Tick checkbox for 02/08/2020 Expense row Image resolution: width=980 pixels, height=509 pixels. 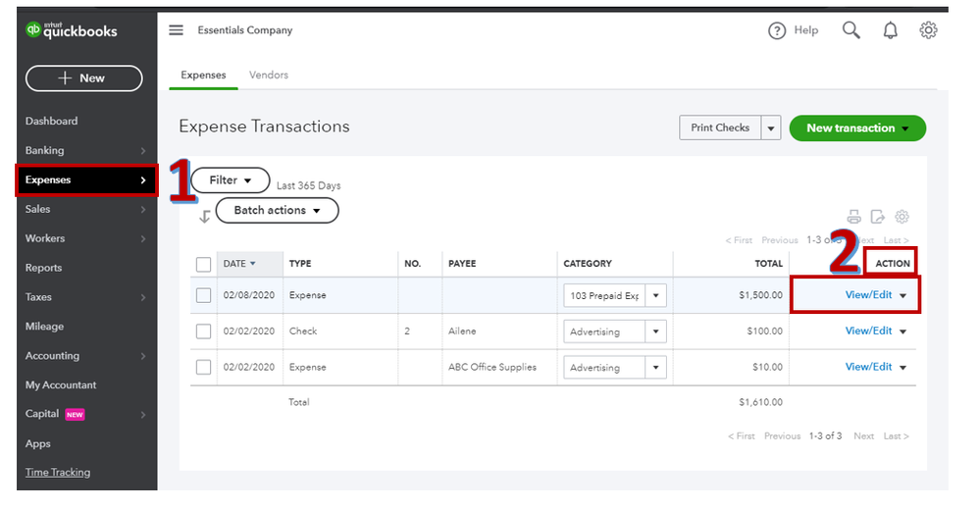coord(203,295)
